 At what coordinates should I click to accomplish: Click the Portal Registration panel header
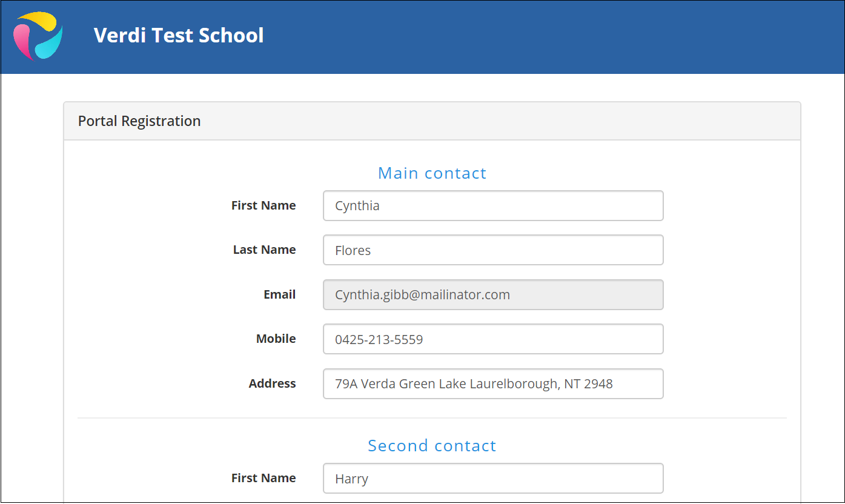tap(432, 121)
